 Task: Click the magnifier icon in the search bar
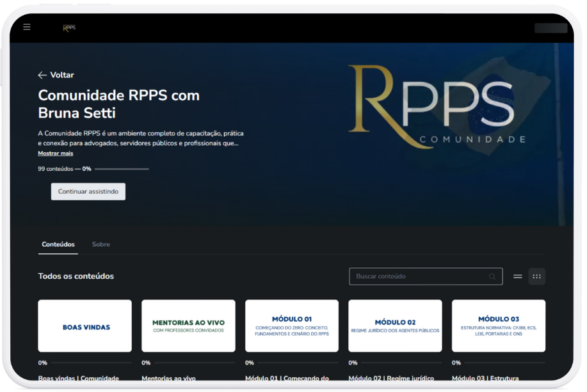pos(494,276)
